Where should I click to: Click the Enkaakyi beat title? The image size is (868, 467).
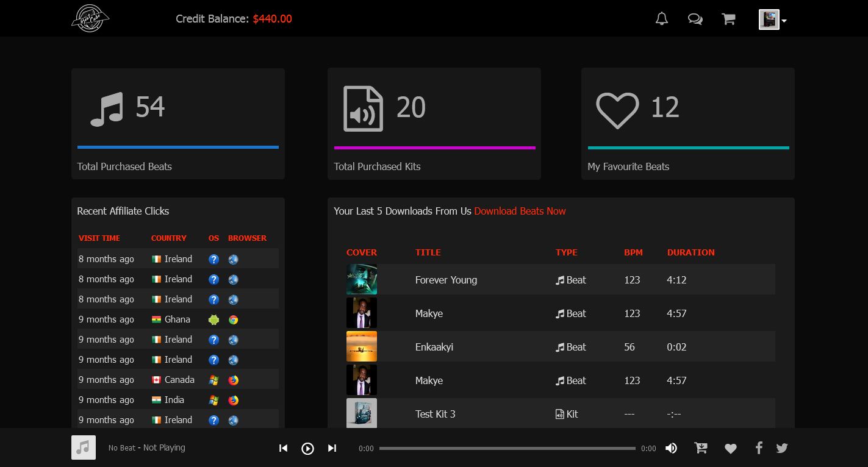click(x=434, y=347)
